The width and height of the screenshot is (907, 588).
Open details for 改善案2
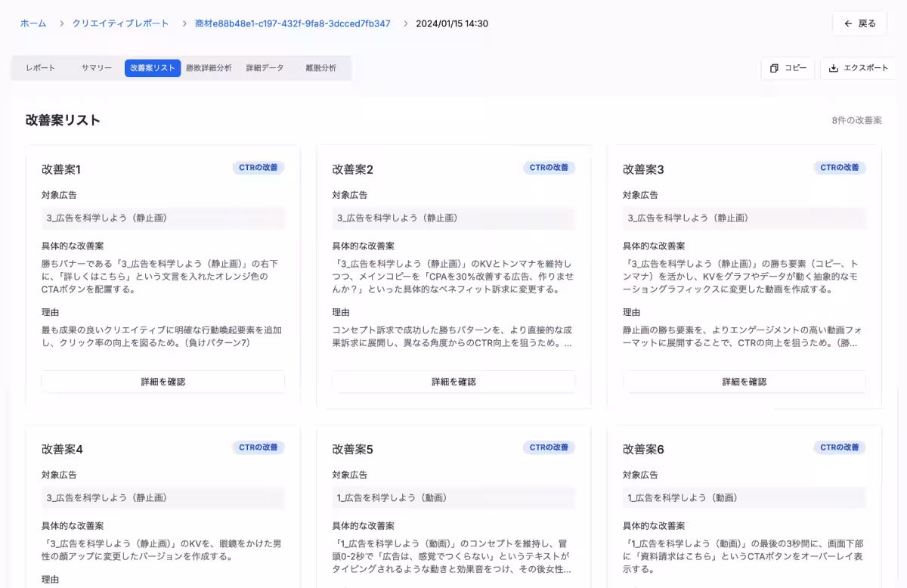click(453, 382)
